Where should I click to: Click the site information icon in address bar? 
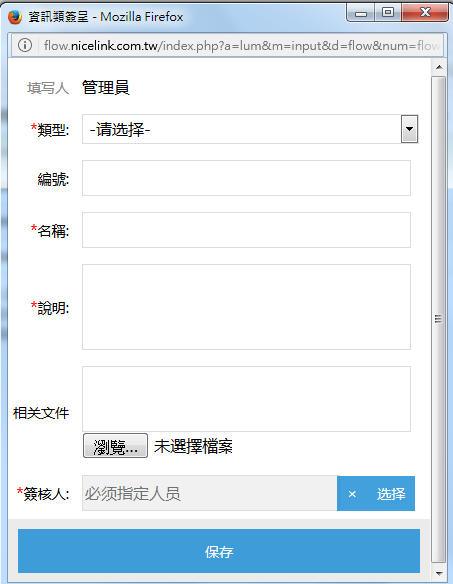pos(25,45)
